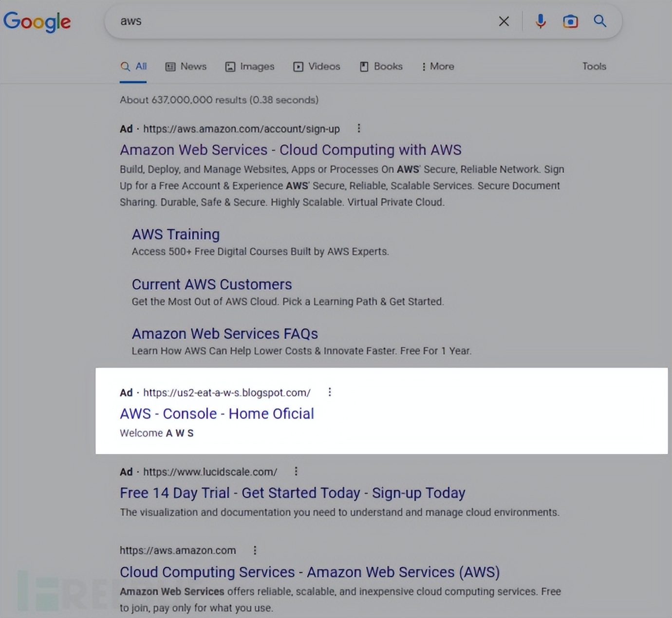The width and height of the screenshot is (672, 618).
Task: Open the Books results tab
Action: pyautogui.click(x=381, y=67)
